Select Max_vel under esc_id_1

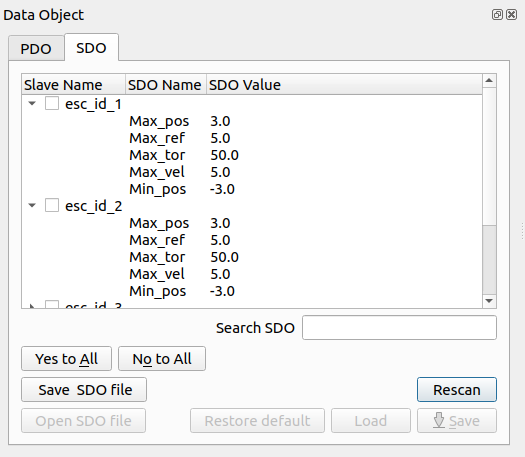[x=157, y=172]
